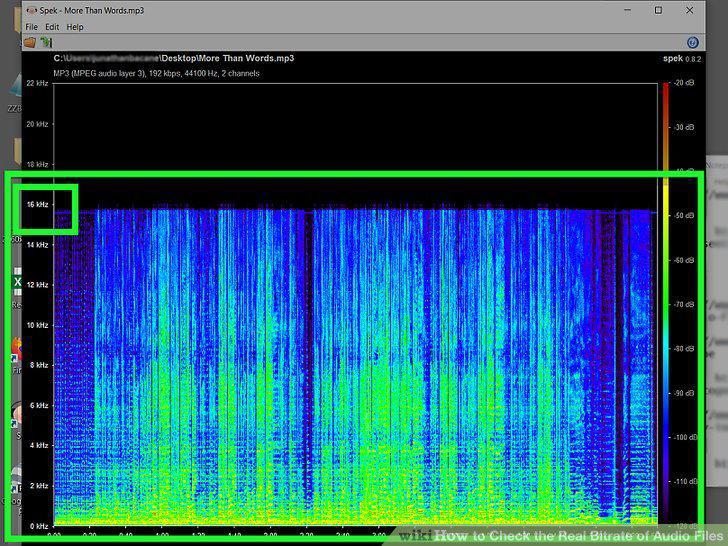Click the 6 kHz frequency label

pyautogui.click(x=39, y=405)
